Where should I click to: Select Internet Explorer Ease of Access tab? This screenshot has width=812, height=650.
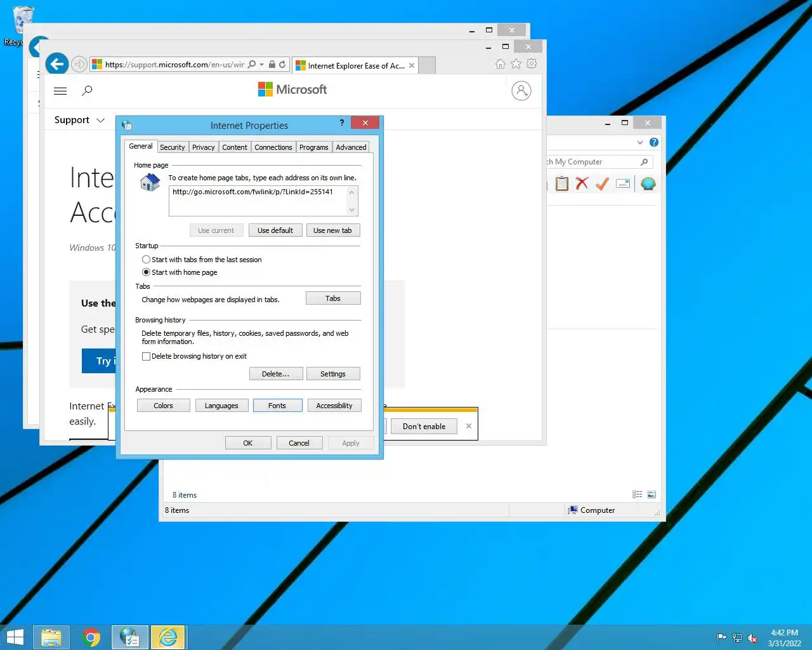[355, 65]
